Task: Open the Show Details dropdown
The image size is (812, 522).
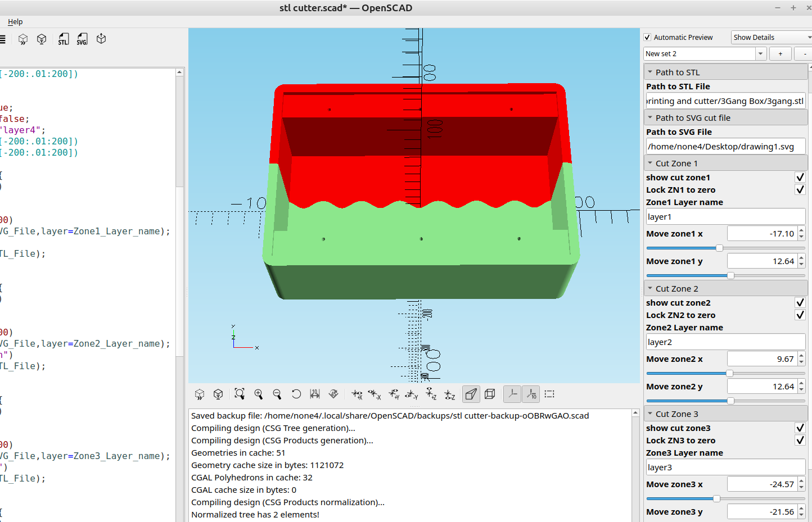Action: tap(772, 37)
